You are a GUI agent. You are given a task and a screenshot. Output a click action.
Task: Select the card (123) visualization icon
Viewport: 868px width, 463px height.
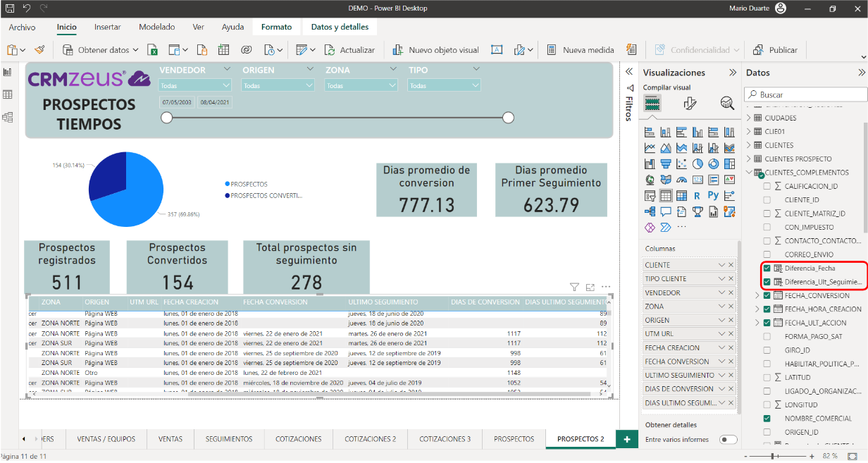[x=697, y=180]
